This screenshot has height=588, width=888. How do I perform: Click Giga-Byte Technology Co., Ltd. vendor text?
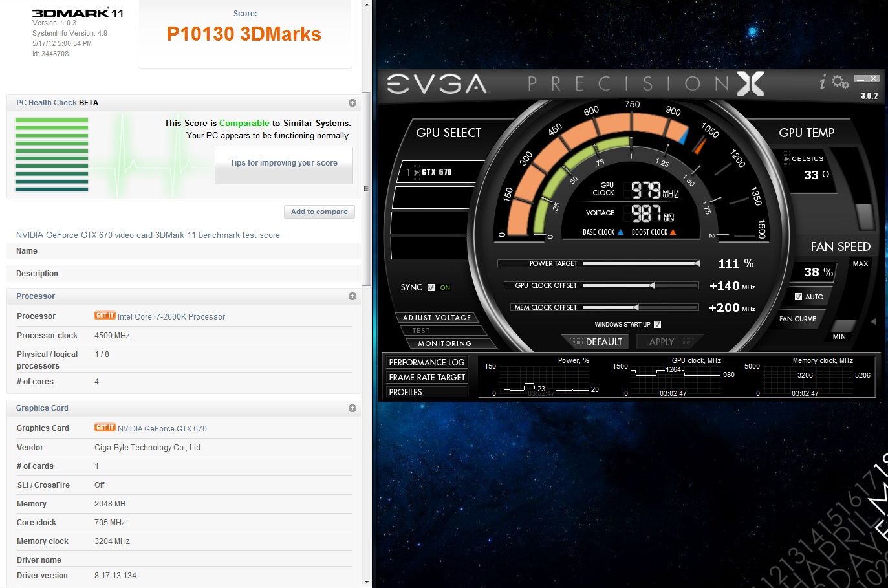pos(148,448)
